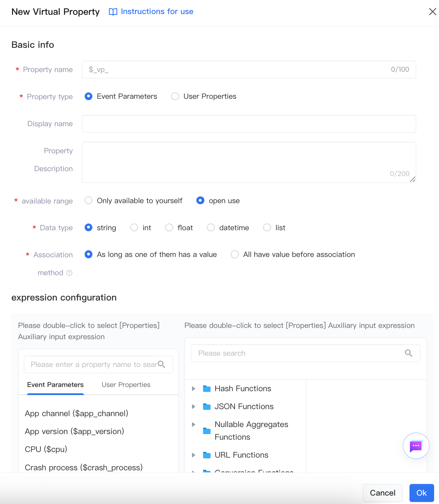Click the description textarea resize handle

413,179
